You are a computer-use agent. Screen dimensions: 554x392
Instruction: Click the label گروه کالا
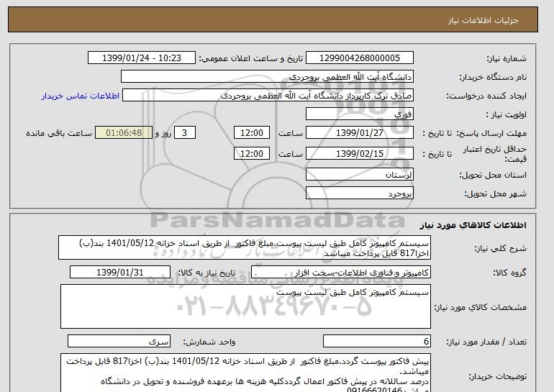[x=510, y=273]
